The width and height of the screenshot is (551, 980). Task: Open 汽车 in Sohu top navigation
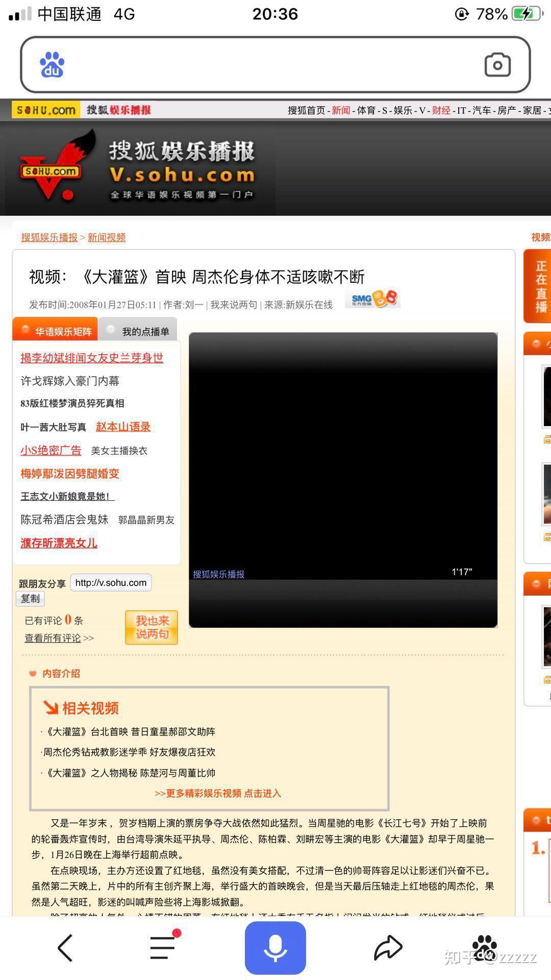point(482,110)
